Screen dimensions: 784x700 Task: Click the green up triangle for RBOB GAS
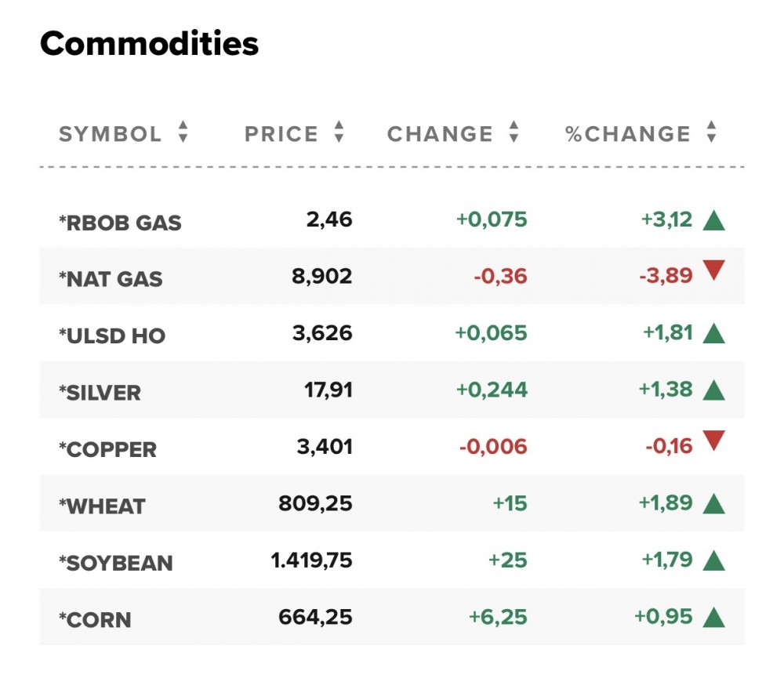point(713,221)
